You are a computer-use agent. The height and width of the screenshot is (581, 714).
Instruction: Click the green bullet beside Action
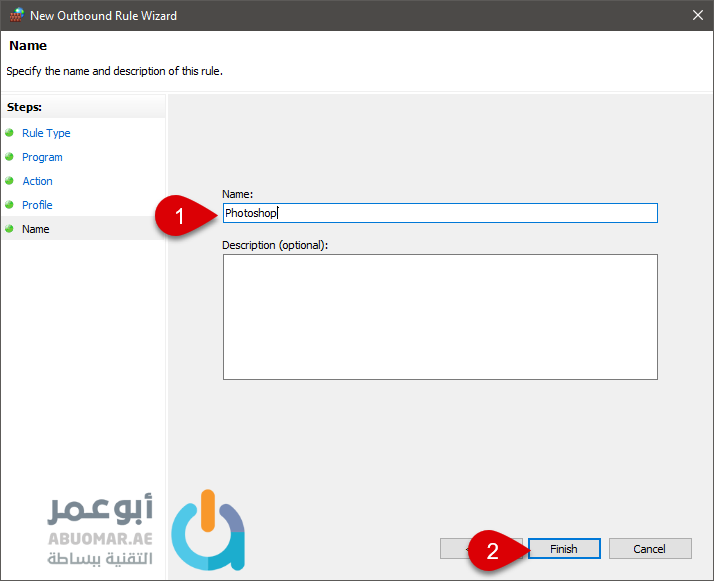(x=10, y=180)
